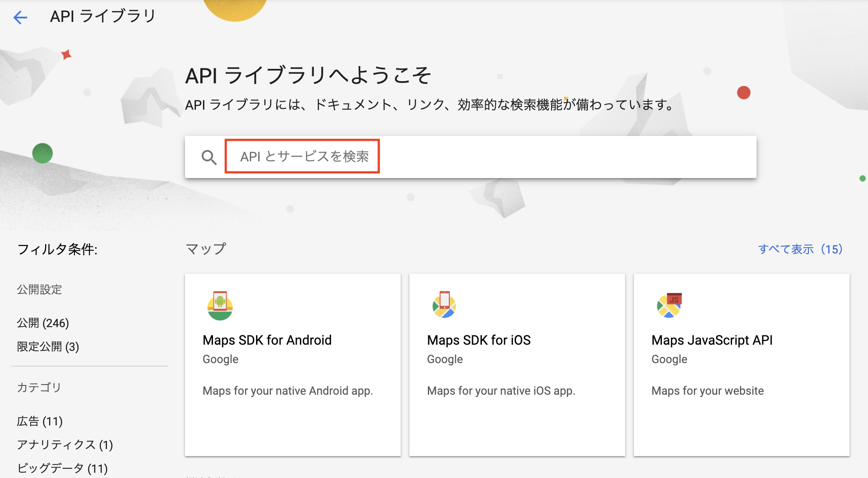Click Google vendor under Maps SDK for iOS
The image size is (868, 478).
[x=445, y=359]
